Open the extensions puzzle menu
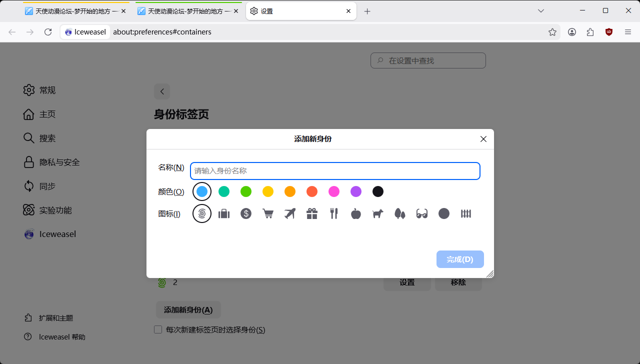Viewport: 640px width, 364px height. pyautogui.click(x=590, y=32)
